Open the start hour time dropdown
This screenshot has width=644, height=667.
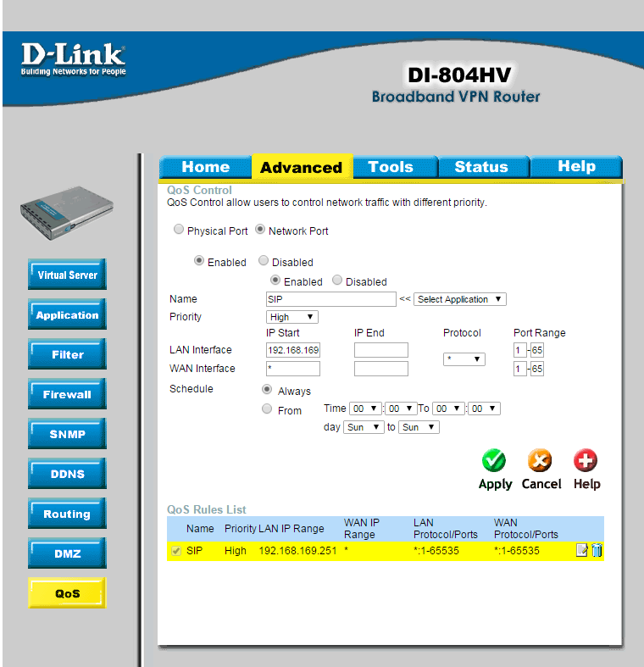point(366,409)
